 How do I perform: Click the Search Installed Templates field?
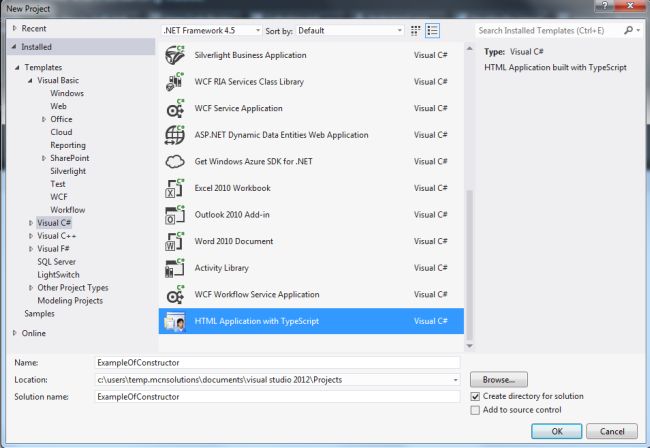(x=549, y=30)
